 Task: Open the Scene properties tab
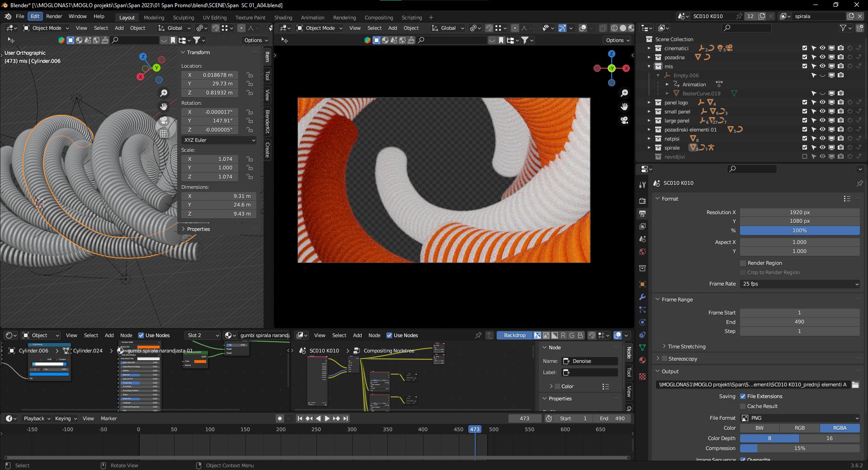click(x=642, y=239)
